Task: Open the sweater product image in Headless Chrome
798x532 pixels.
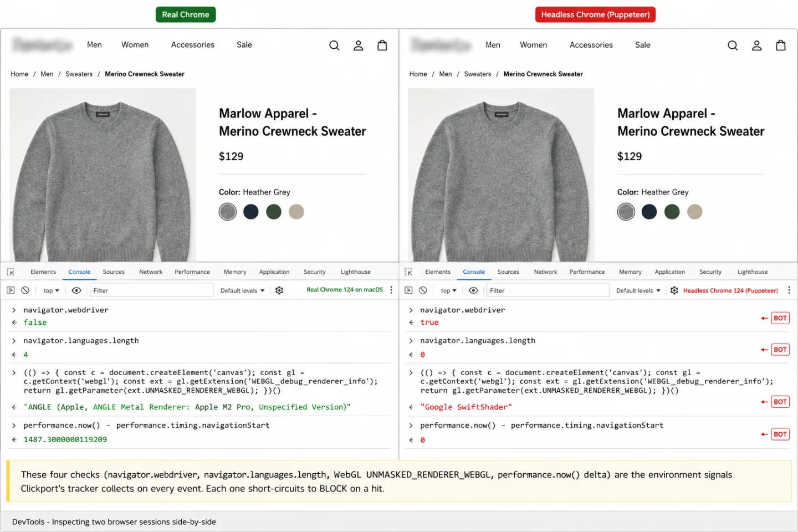Action: tap(502, 175)
